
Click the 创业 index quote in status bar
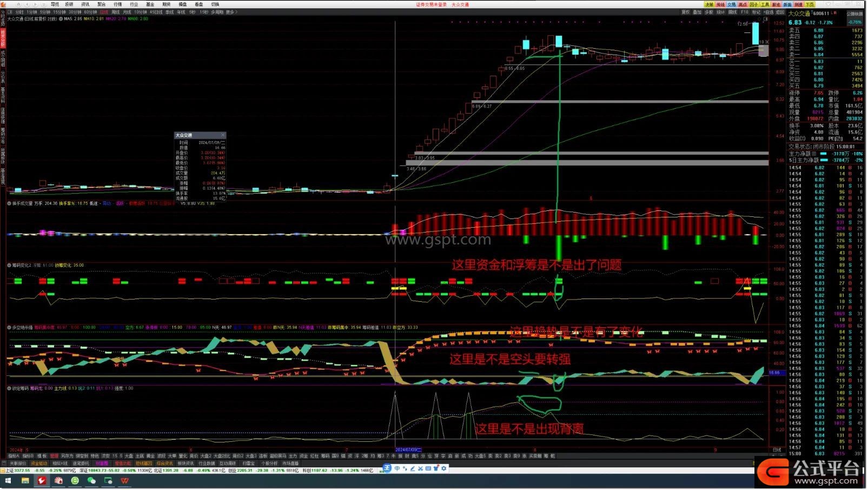click(264, 471)
